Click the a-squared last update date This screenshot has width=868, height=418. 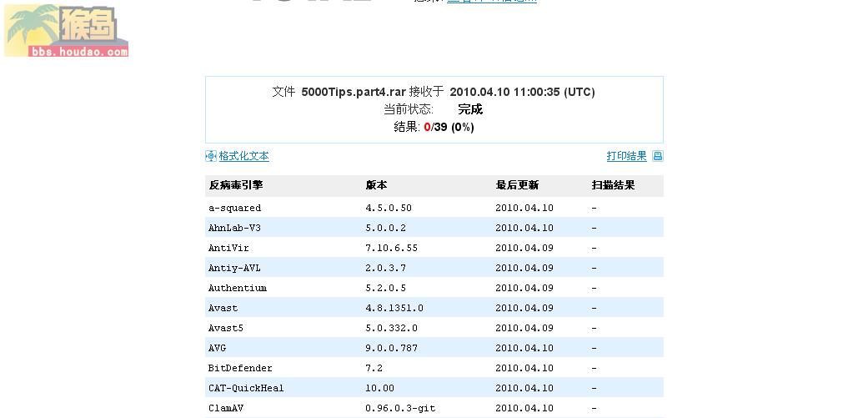pos(524,209)
